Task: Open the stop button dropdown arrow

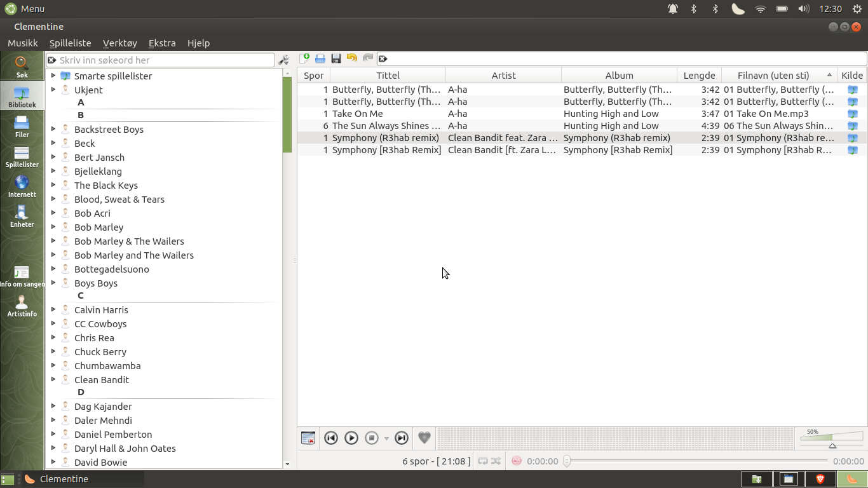Action: (386, 438)
